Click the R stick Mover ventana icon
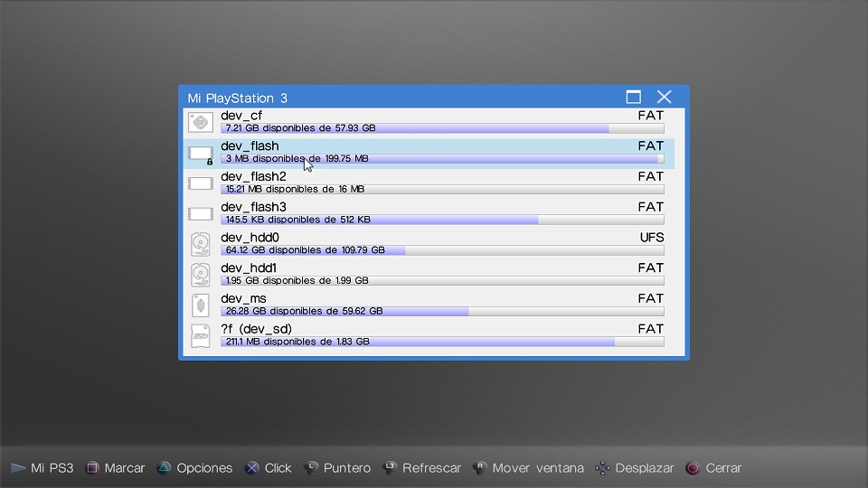 click(480, 468)
